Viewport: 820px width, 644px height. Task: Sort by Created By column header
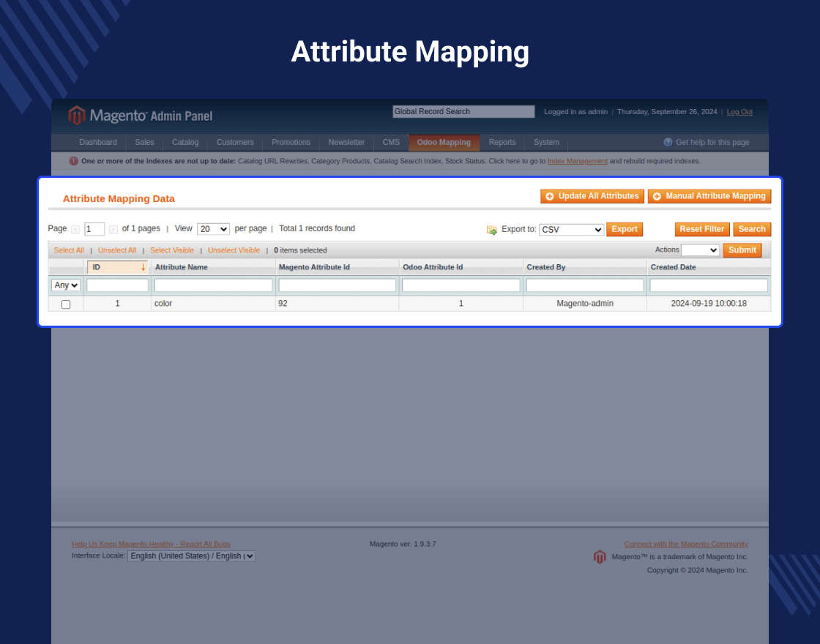pyautogui.click(x=546, y=267)
